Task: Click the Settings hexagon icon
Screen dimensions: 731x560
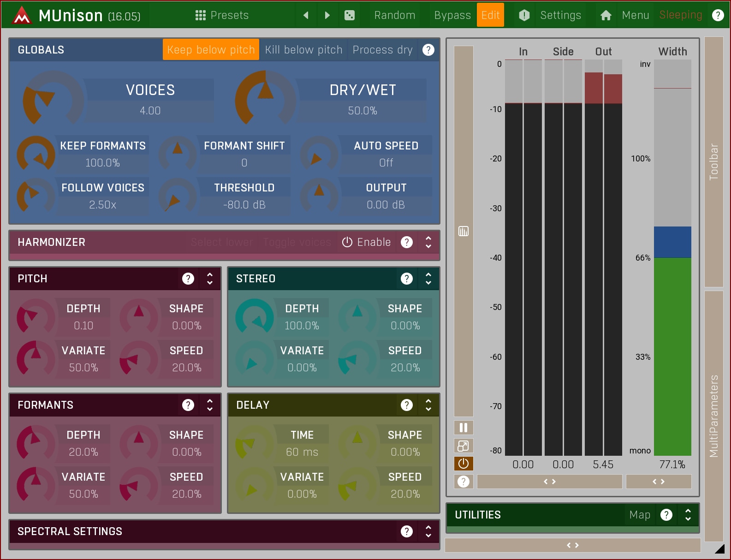Action: (524, 15)
